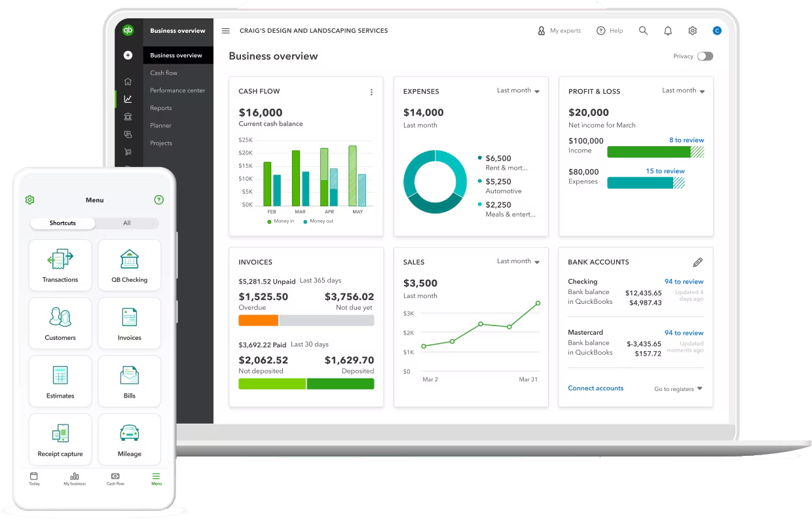Open QB Checking tile on phone
The height and width of the screenshot is (522, 812).
pos(129,265)
